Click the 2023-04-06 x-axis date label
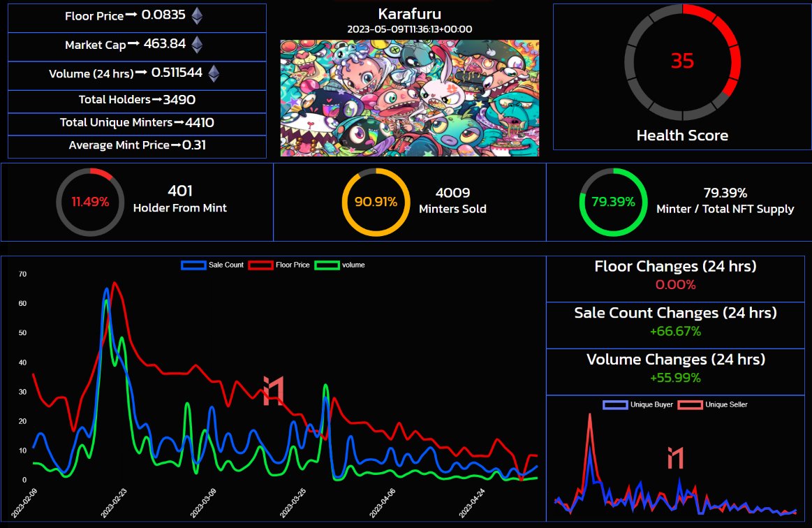Viewport: 812px width, 528px height. pos(383,503)
